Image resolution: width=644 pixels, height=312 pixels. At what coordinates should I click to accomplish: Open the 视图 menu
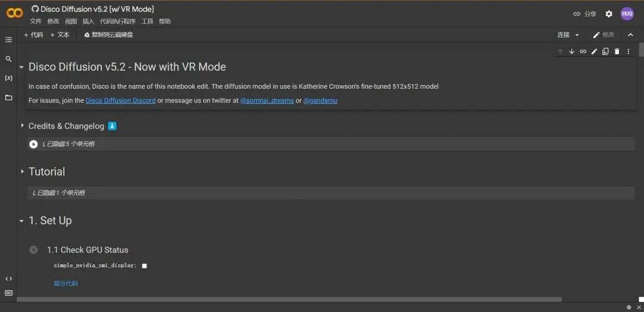point(71,21)
